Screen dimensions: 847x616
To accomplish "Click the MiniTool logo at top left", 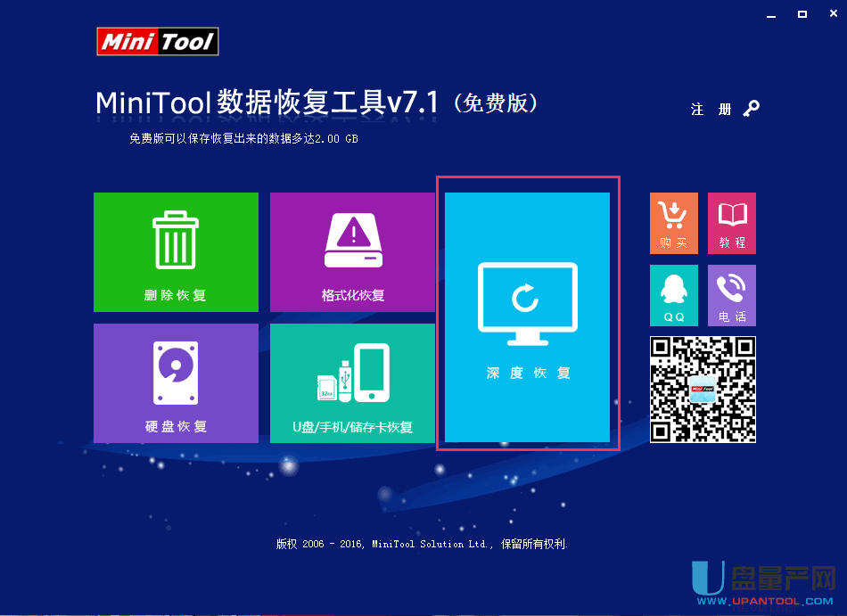I will tap(157, 41).
